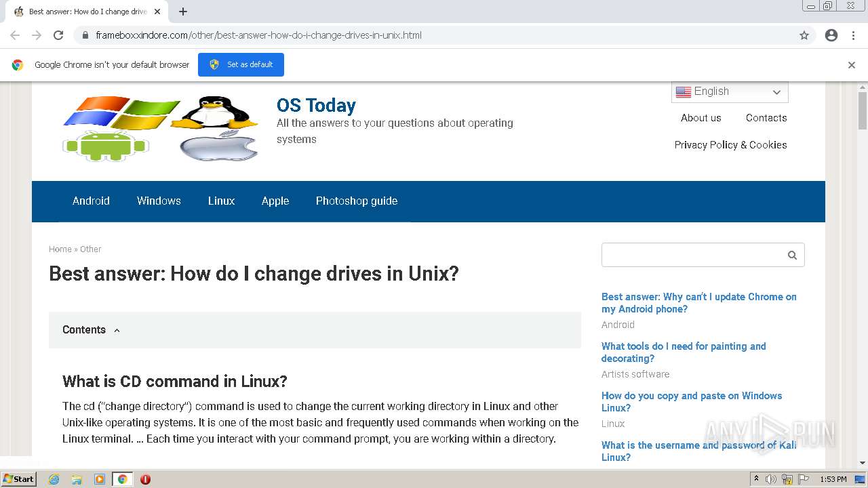
Task: Click the browser address bar URL
Action: (258, 35)
